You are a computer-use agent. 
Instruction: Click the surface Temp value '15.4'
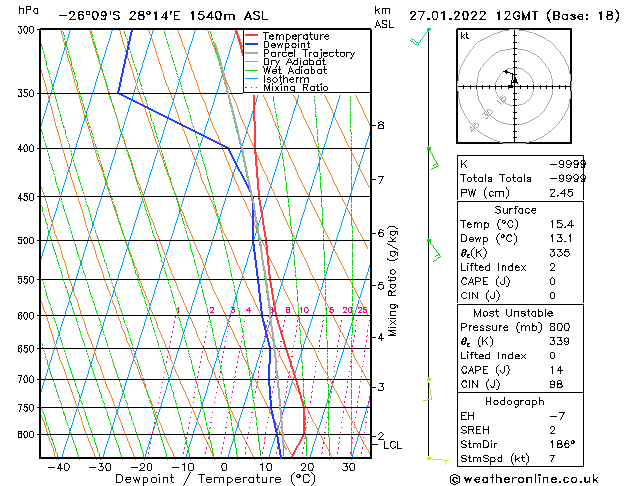[x=562, y=224]
